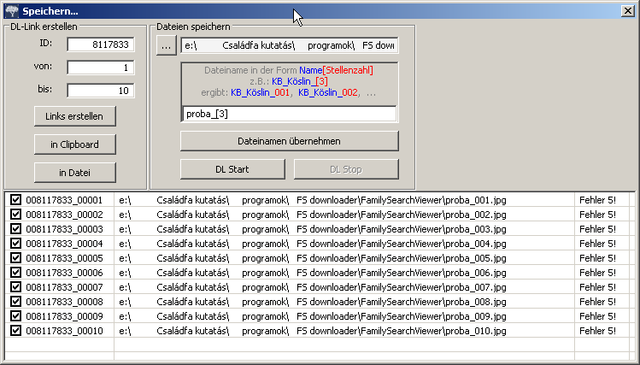Select the path ending proba_006.jpg
The image size is (640, 365).
point(313,272)
